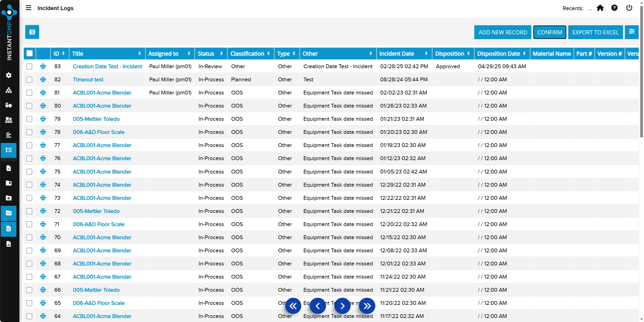644x322 pixels.
Task: Click the filter settings sliders icon
Action: click(x=632, y=32)
